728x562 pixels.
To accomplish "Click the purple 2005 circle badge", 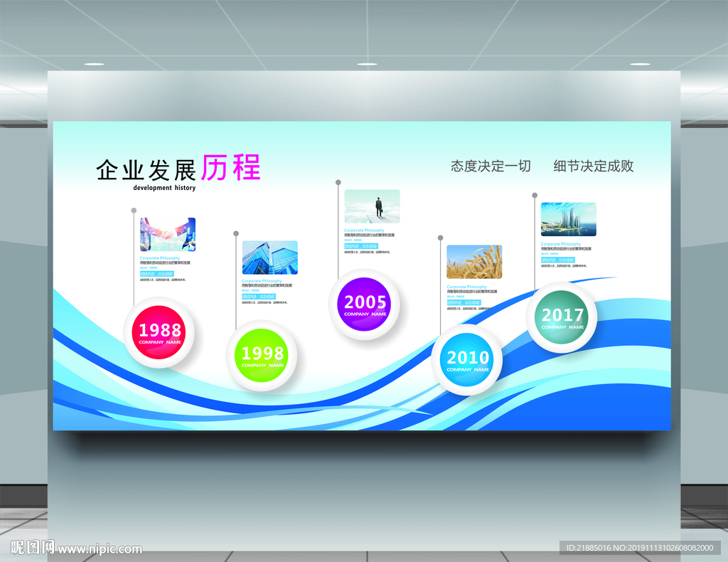I will [x=364, y=304].
